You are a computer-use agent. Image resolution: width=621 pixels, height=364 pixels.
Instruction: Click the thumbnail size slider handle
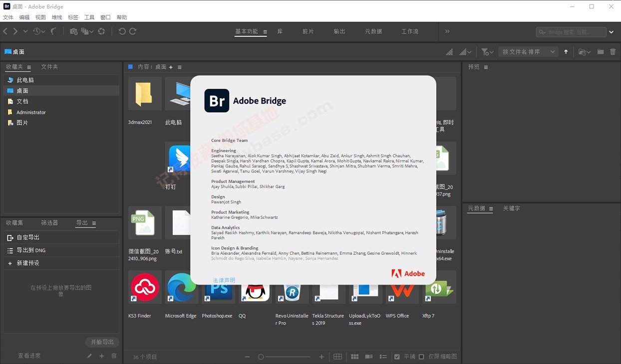click(261, 357)
